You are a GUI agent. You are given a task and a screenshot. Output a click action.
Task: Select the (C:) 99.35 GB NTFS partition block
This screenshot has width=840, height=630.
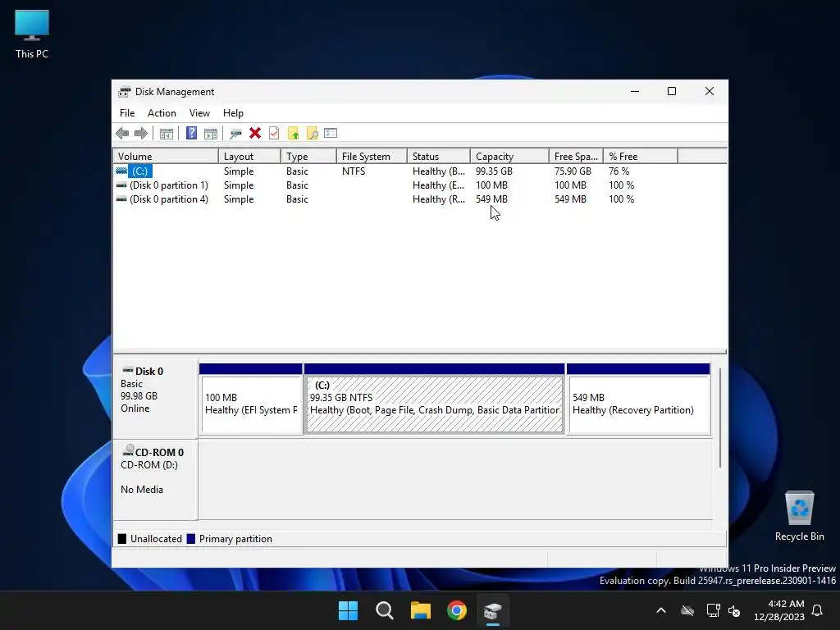[x=435, y=399]
